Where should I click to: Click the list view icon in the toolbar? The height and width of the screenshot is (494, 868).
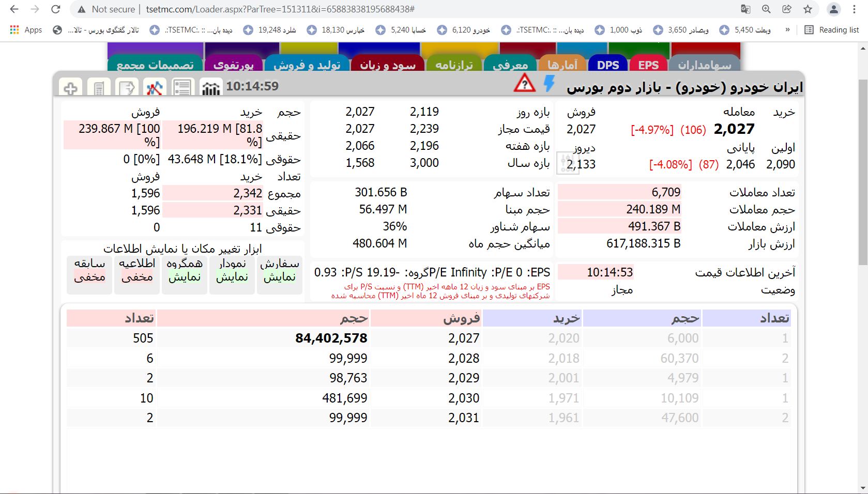[x=182, y=87]
